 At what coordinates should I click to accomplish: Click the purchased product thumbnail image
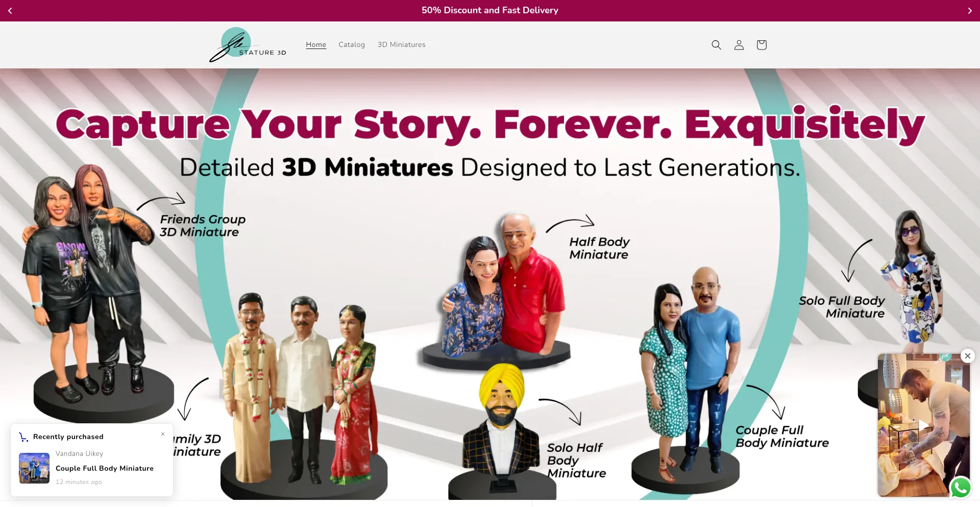pos(34,468)
